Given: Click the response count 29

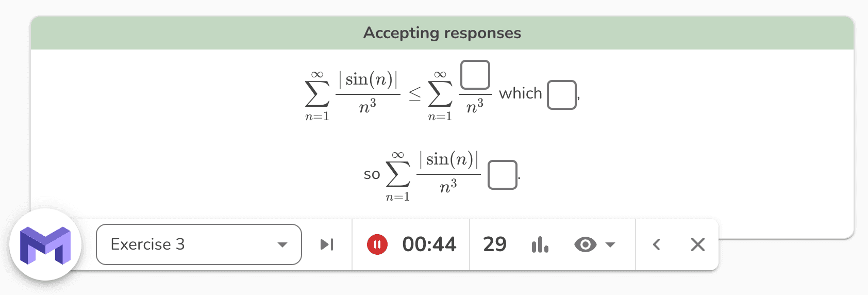Looking at the screenshot, I should point(495,244).
